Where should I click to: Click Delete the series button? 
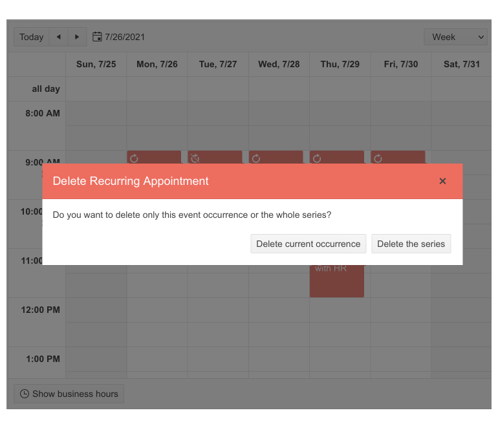[x=411, y=244]
